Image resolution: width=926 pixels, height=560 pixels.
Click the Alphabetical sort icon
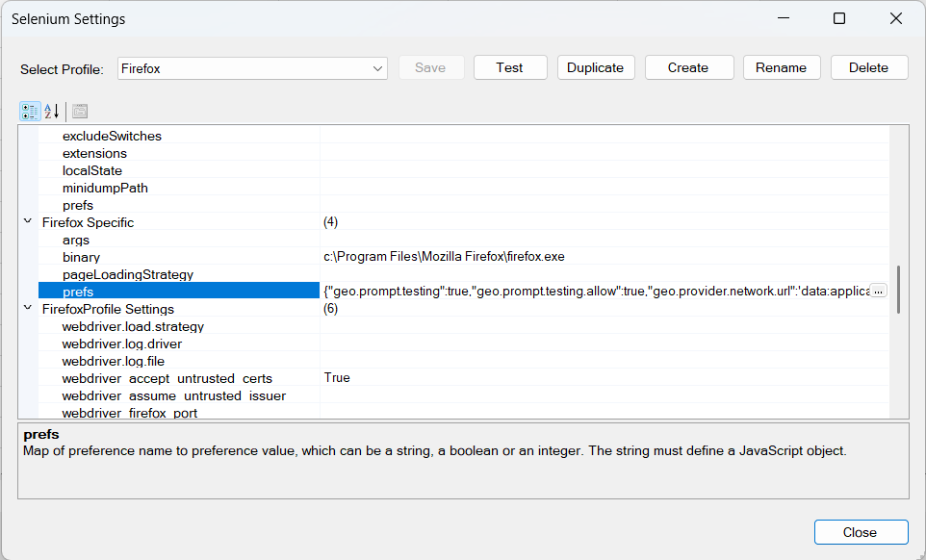[52, 111]
